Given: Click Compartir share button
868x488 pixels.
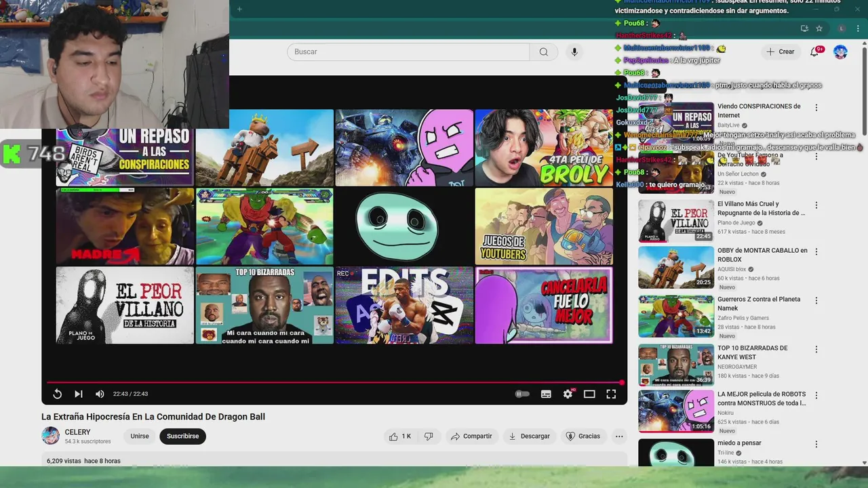Looking at the screenshot, I should (471, 436).
